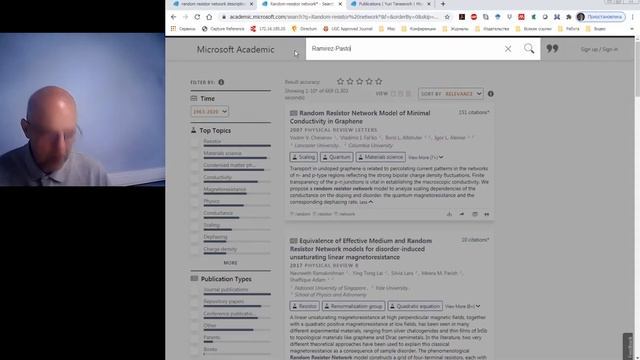The image size is (640, 360).
Task: Check the Journal publications type filter
Action: 195,291
